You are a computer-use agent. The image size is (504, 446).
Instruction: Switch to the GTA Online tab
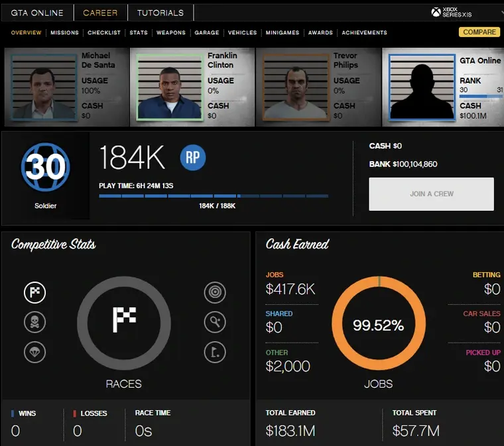[37, 13]
